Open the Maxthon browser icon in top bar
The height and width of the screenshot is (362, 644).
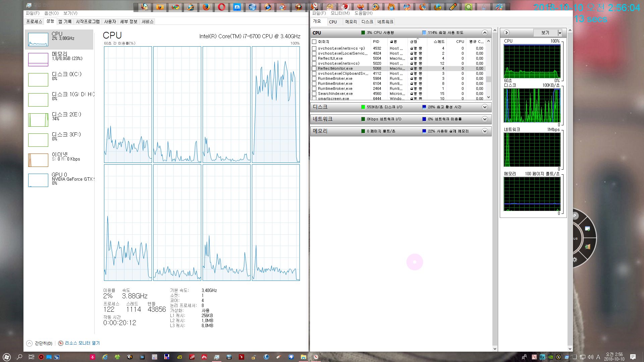237,7
